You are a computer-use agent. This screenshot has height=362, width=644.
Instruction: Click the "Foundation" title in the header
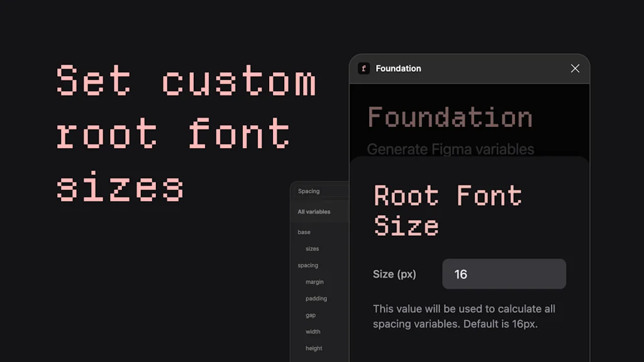[x=399, y=69]
